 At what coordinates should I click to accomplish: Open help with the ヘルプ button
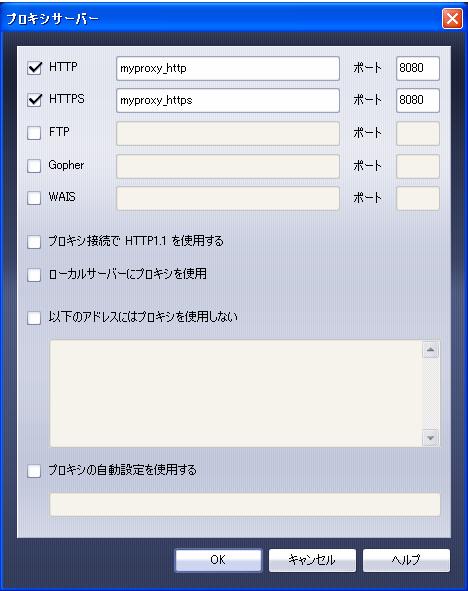[x=406, y=560]
